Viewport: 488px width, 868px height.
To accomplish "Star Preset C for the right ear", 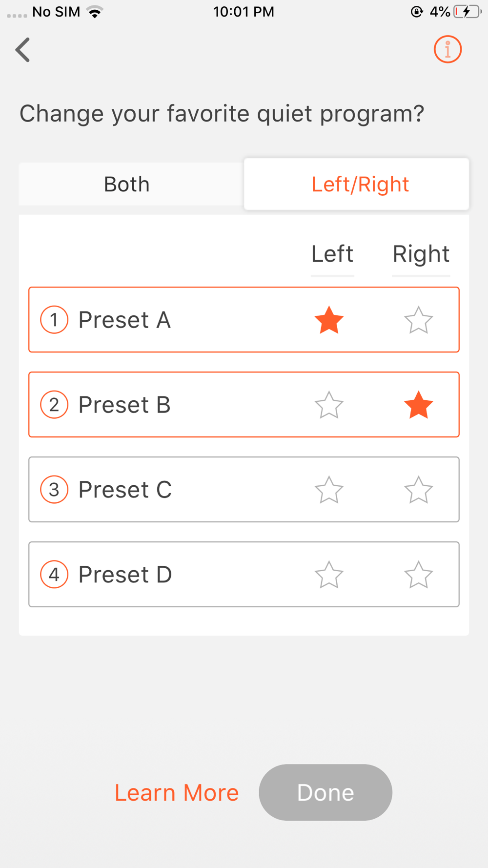I will tap(418, 490).
